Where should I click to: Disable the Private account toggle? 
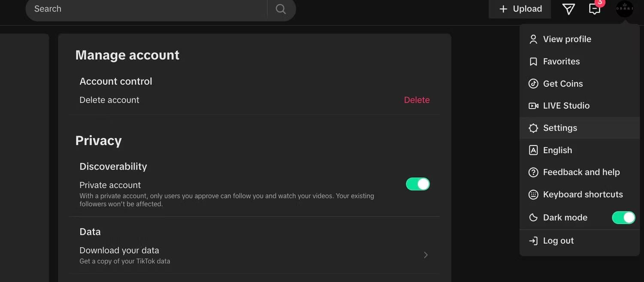click(x=417, y=183)
